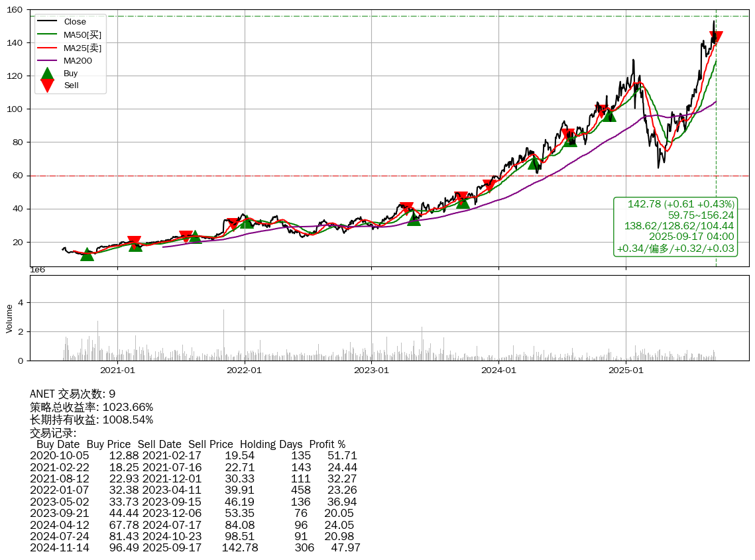
Task: Click the 策略总收益率 1023.66% text line
Action: point(91,407)
